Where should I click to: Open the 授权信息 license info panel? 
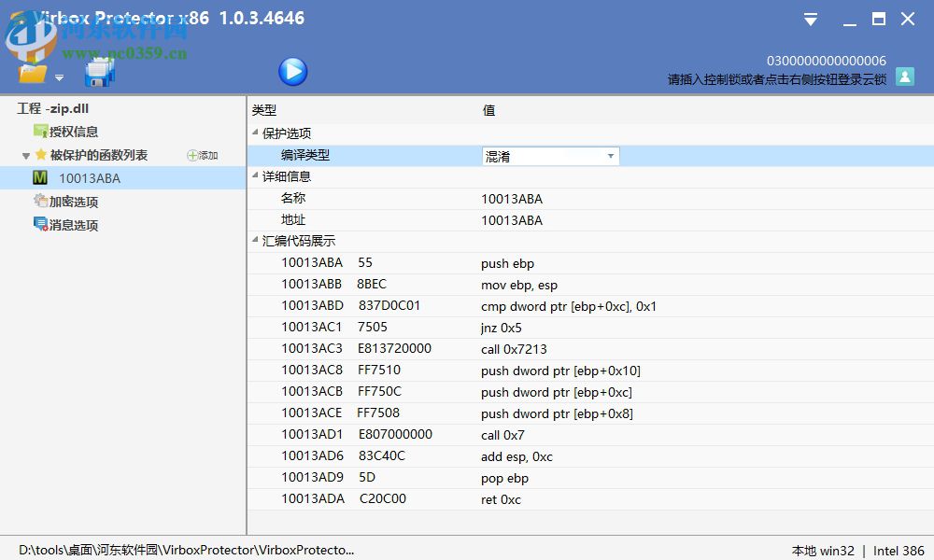71,131
